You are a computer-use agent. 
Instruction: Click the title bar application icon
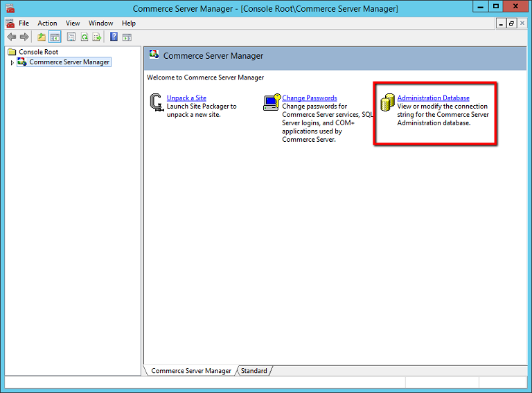click(x=10, y=8)
